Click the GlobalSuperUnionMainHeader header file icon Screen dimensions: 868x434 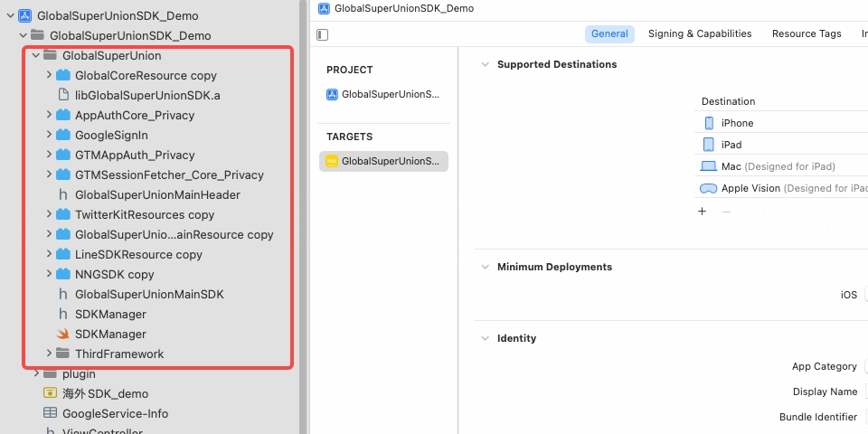point(63,194)
